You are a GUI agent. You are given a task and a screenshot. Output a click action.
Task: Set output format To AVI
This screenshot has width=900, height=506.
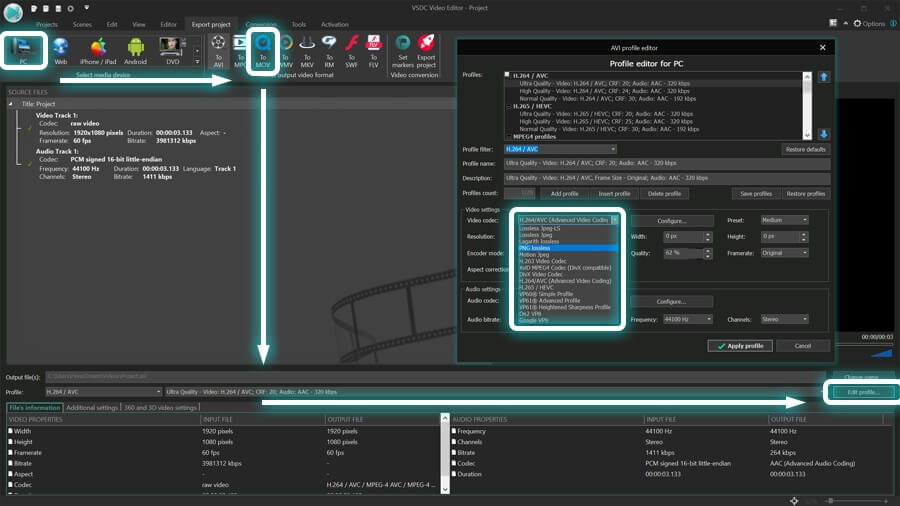[x=218, y=51]
